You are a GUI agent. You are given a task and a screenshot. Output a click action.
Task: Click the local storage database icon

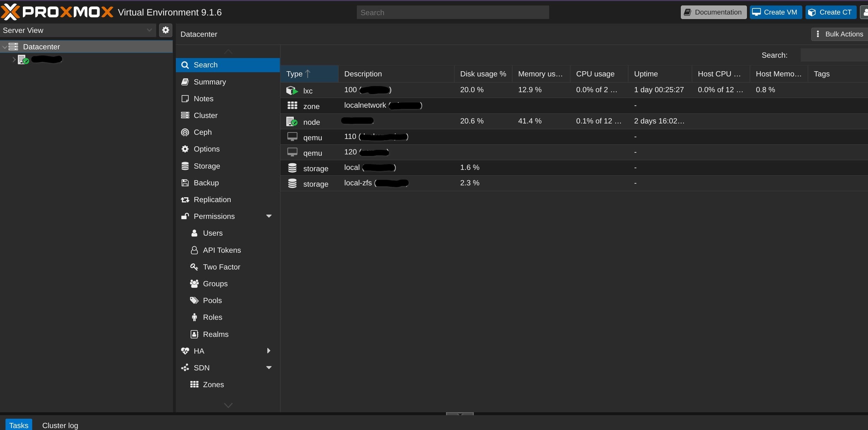tap(292, 168)
